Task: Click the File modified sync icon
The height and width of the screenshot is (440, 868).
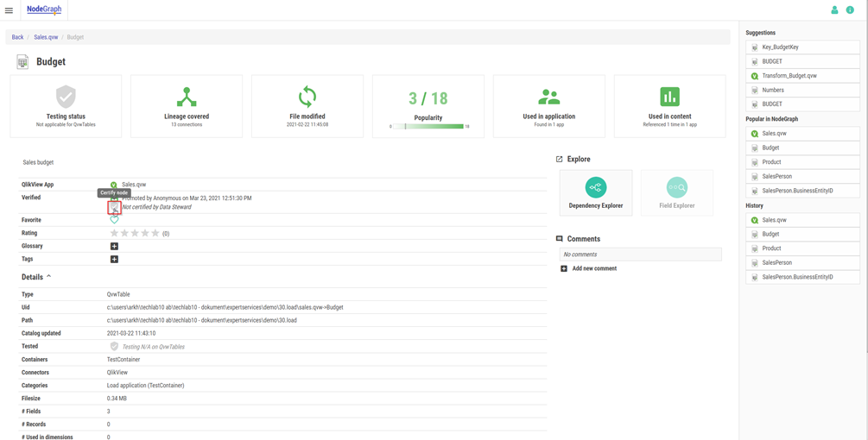Action: (x=307, y=97)
